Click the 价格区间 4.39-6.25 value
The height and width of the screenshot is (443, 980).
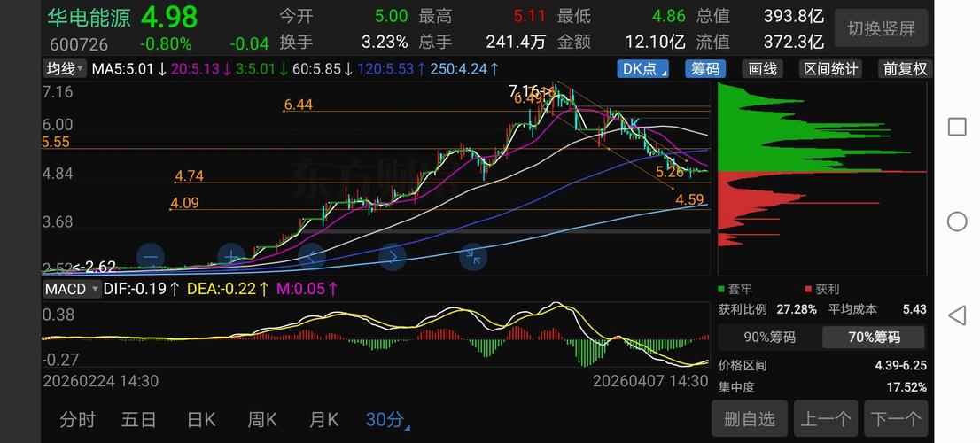coord(900,366)
